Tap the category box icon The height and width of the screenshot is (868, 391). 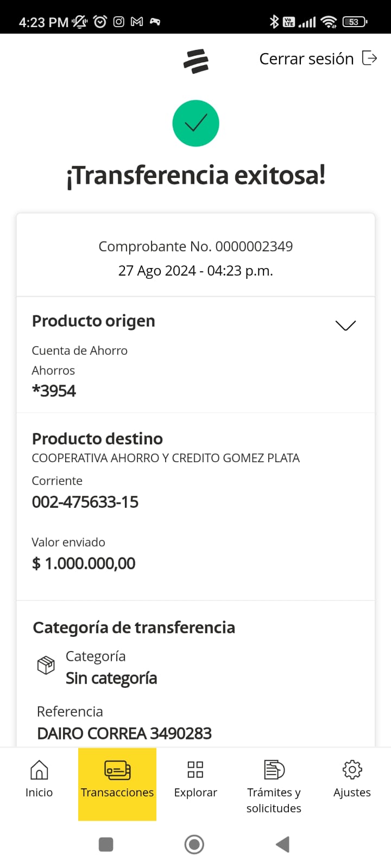[46, 665]
